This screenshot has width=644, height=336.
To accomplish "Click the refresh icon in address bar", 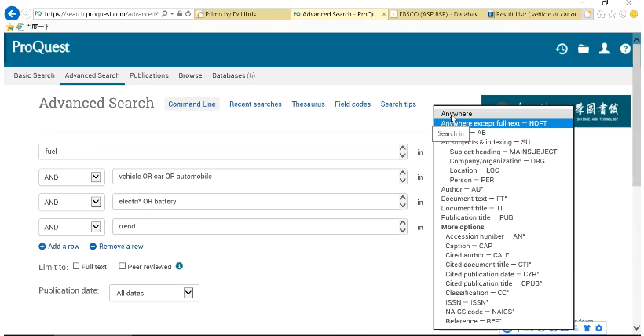I will [188, 13].
